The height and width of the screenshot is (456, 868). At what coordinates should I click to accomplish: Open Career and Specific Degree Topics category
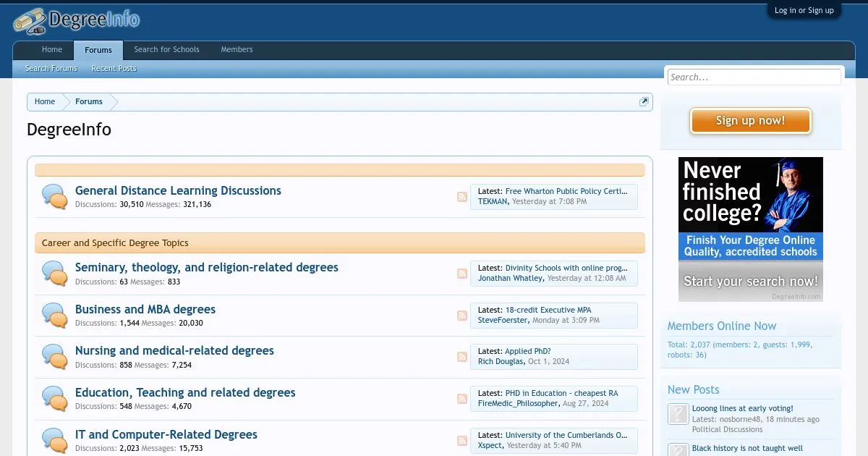(x=115, y=243)
